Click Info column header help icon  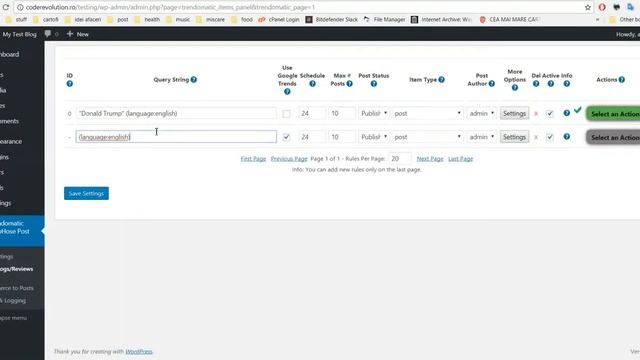(x=567, y=84)
